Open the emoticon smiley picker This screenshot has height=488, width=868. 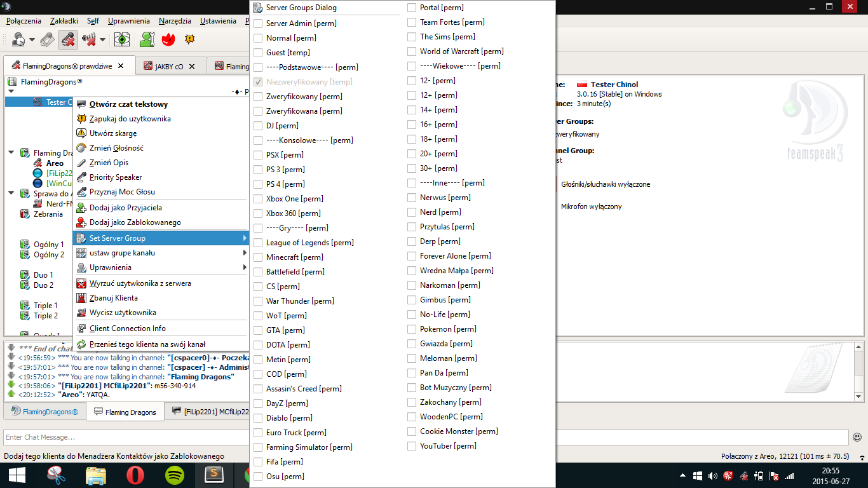pos(857,437)
